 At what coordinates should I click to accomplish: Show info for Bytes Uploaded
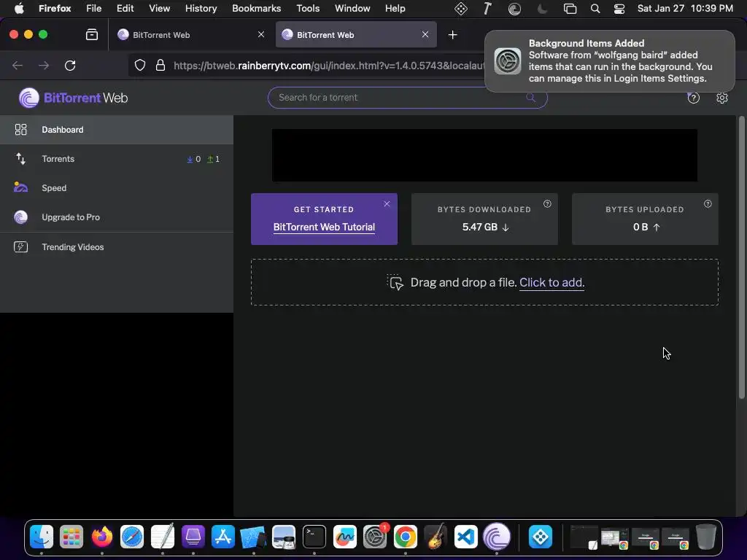(708, 204)
